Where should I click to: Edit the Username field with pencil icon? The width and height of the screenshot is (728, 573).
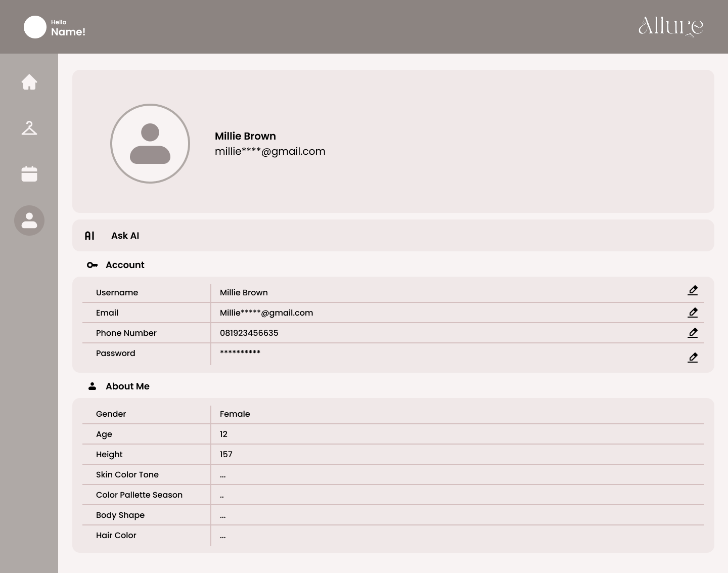(x=693, y=290)
